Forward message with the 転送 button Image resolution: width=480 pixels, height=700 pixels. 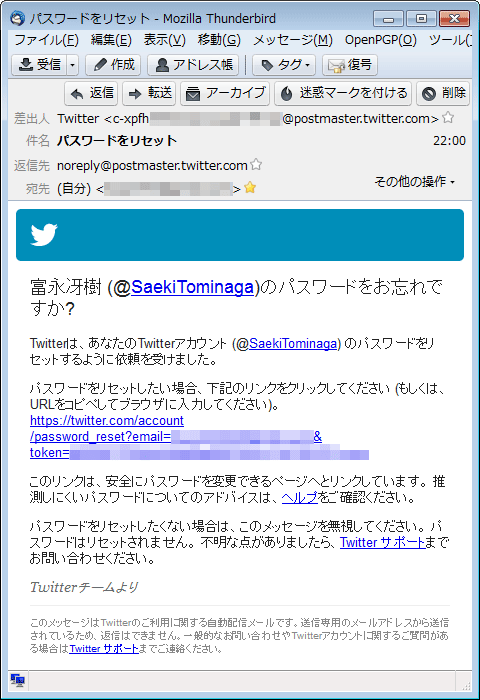click(x=149, y=93)
